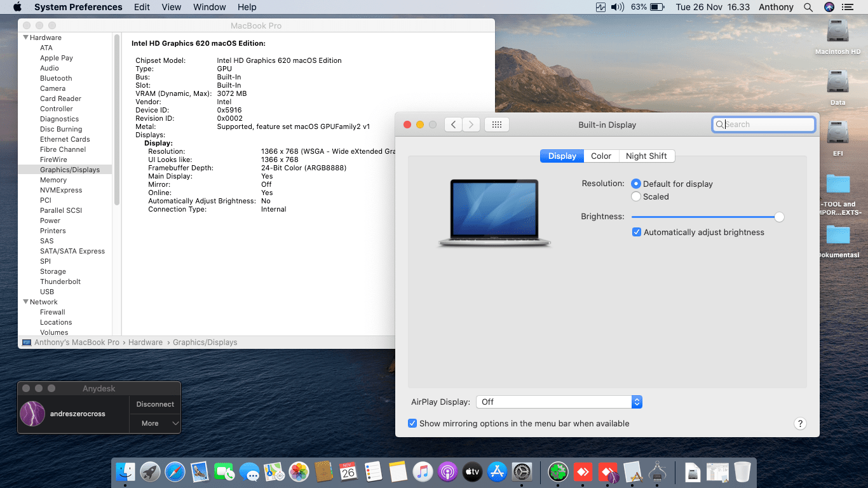Screen dimensions: 868x488
Task: Open Macintosh HD drive on desktop
Action: 837,32
